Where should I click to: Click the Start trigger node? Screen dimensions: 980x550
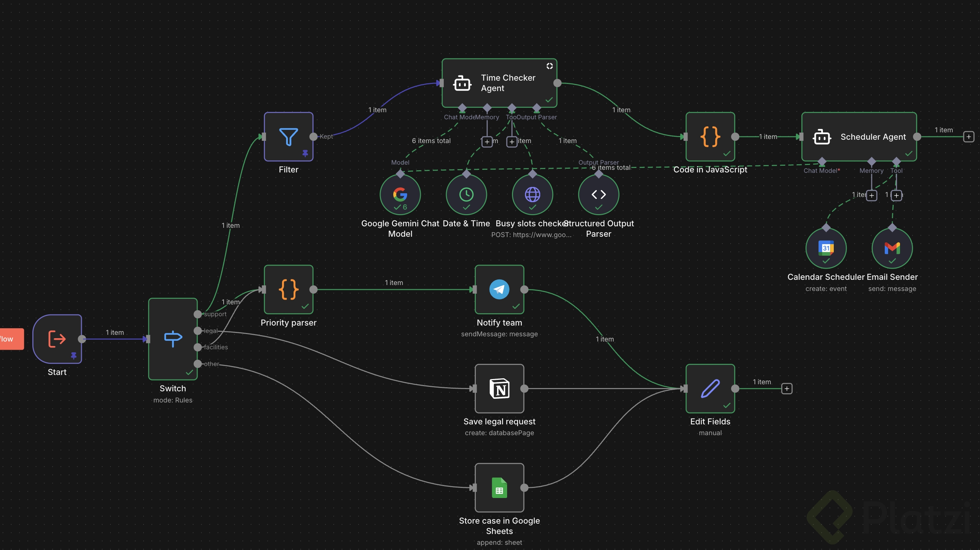coord(57,339)
